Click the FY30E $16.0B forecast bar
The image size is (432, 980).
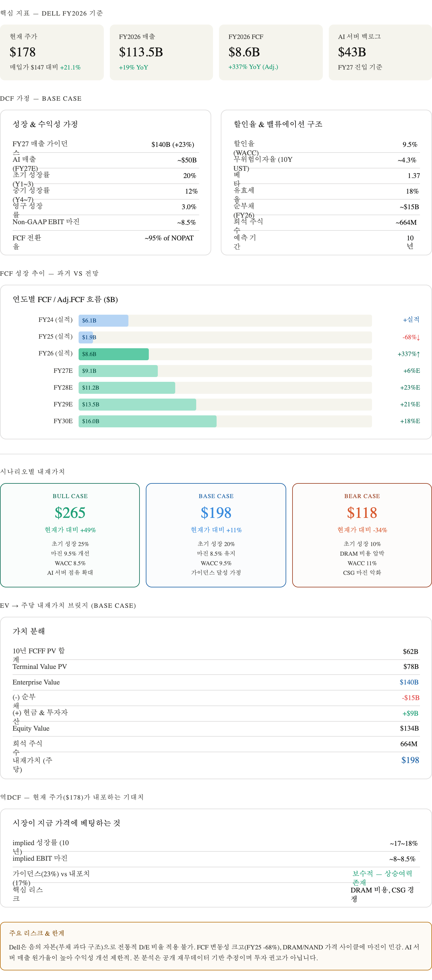coord(147,421)
